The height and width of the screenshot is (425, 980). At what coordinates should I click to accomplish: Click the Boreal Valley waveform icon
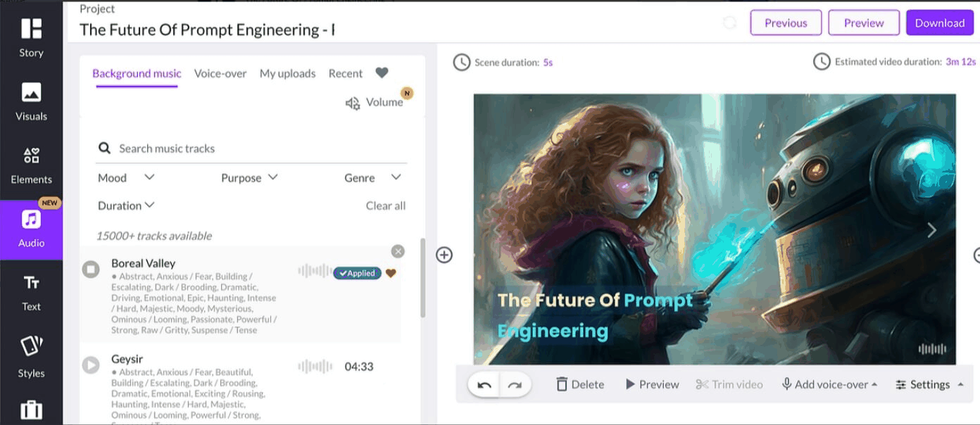tap(315, 270)
